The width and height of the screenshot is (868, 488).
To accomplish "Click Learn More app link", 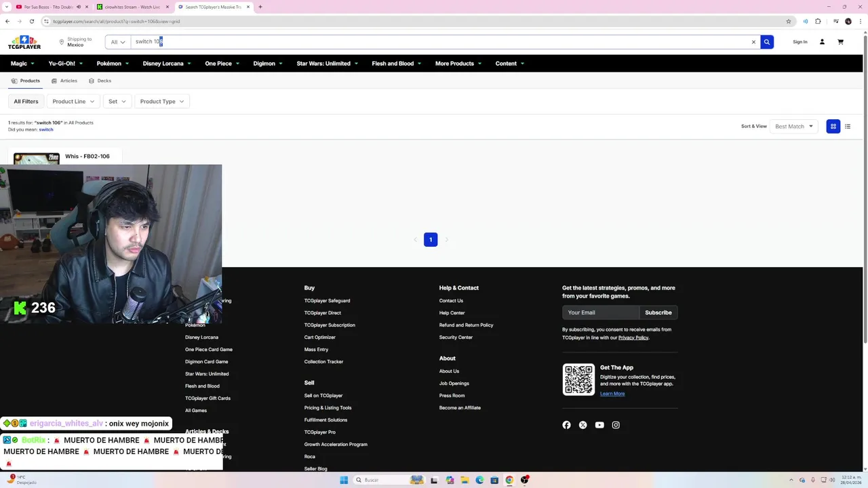I will point(612,394).
